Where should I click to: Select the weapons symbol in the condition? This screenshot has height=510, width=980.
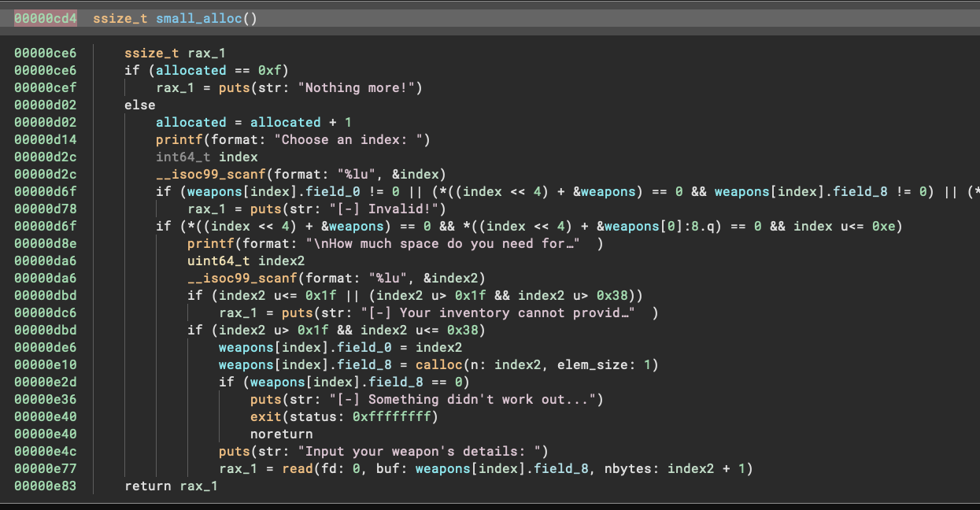tap(213, 191)
